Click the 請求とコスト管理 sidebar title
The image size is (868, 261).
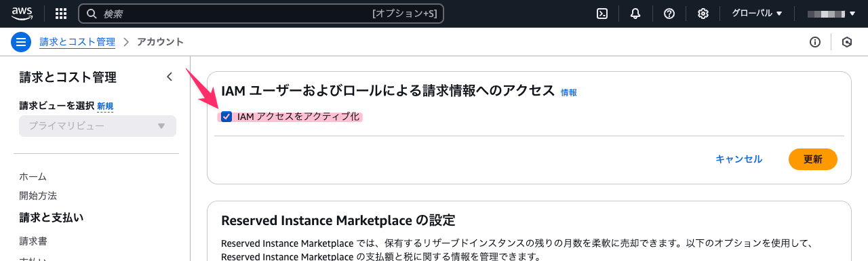tap(68, 77)
